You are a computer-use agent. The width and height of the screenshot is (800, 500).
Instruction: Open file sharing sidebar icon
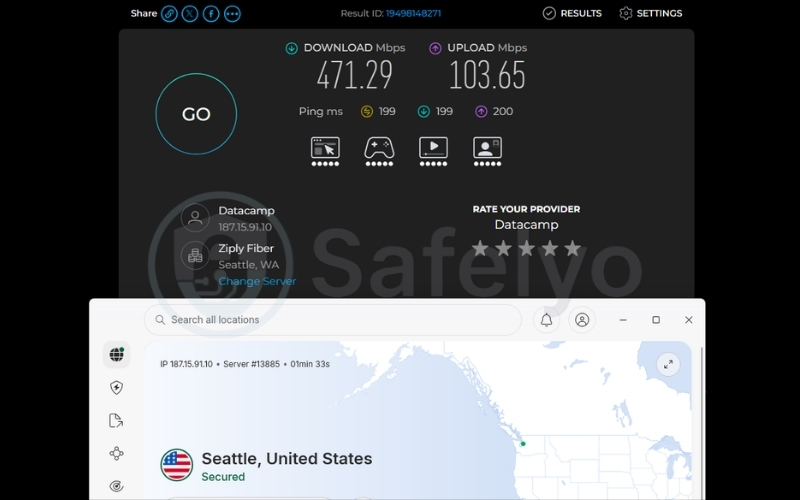tap(116, 420)
